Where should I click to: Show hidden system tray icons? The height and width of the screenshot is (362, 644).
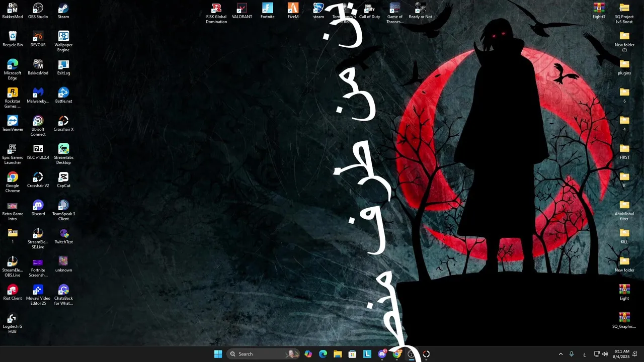click(x=560, y=354)
